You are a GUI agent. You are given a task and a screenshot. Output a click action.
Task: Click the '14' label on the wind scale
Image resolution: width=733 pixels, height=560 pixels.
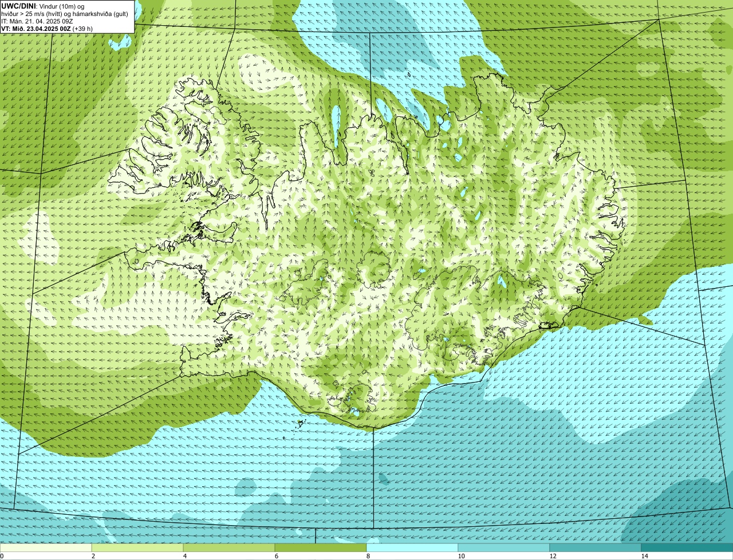pos(644,556)
